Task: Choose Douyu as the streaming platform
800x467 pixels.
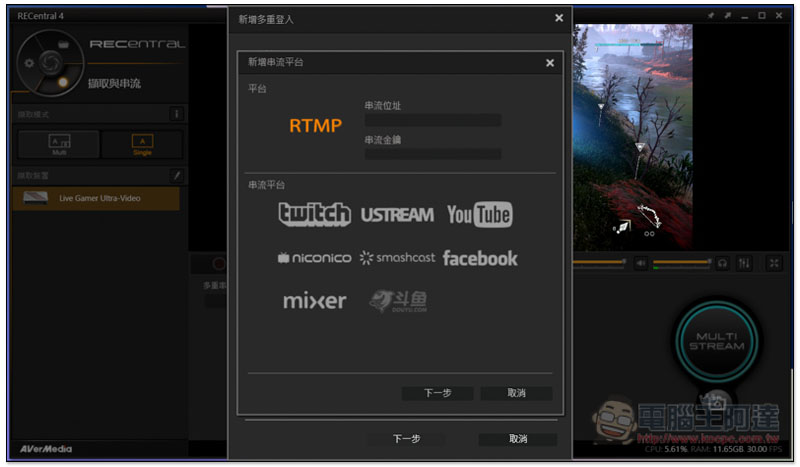Action: point(398,301)
